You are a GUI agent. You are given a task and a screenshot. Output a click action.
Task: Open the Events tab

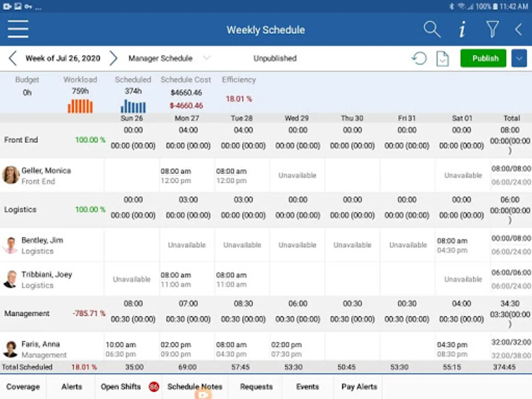pos(308,387)
